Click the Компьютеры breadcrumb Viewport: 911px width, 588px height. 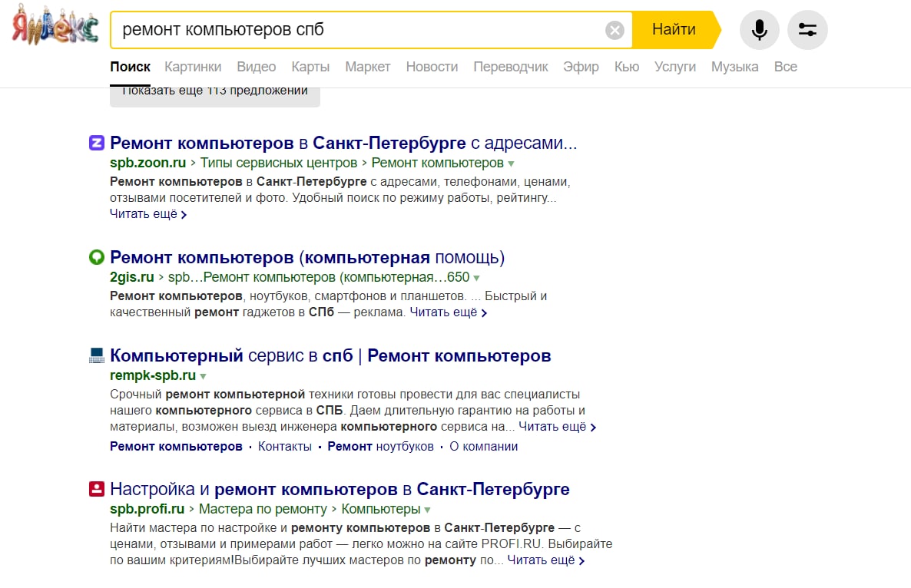(380, 508)
